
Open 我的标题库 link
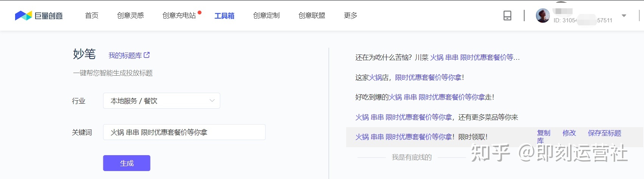(x=125, y=56)
